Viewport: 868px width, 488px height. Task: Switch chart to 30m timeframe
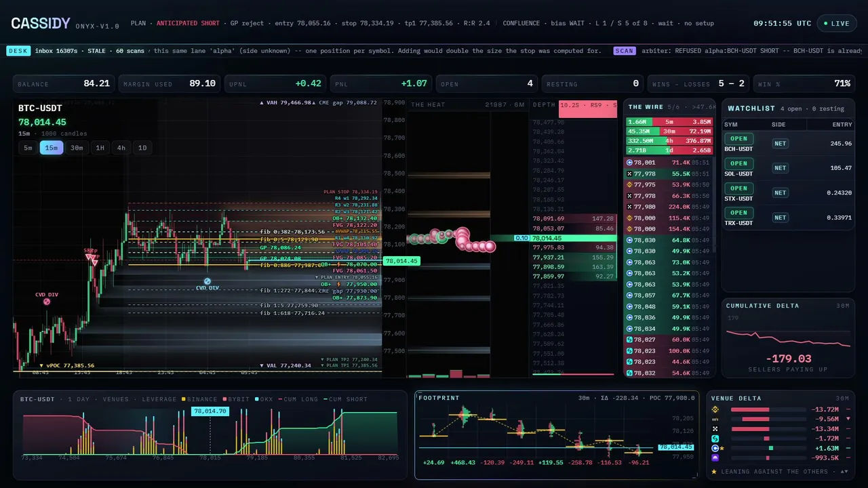pos(77,148)
